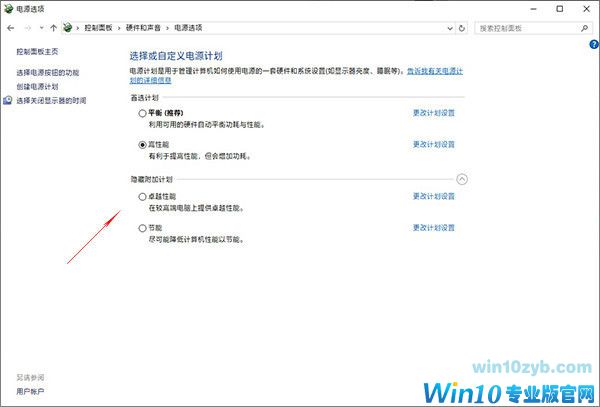Change plan settings for 高性能 plan
The image size is (600, 407).
[x=434, y=144]
